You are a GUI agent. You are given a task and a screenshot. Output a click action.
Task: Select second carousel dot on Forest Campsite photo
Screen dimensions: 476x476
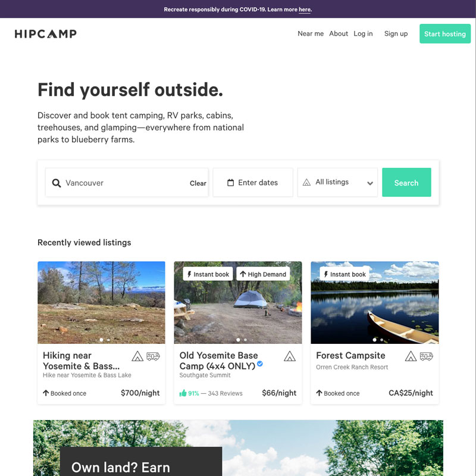coord(381,340)
